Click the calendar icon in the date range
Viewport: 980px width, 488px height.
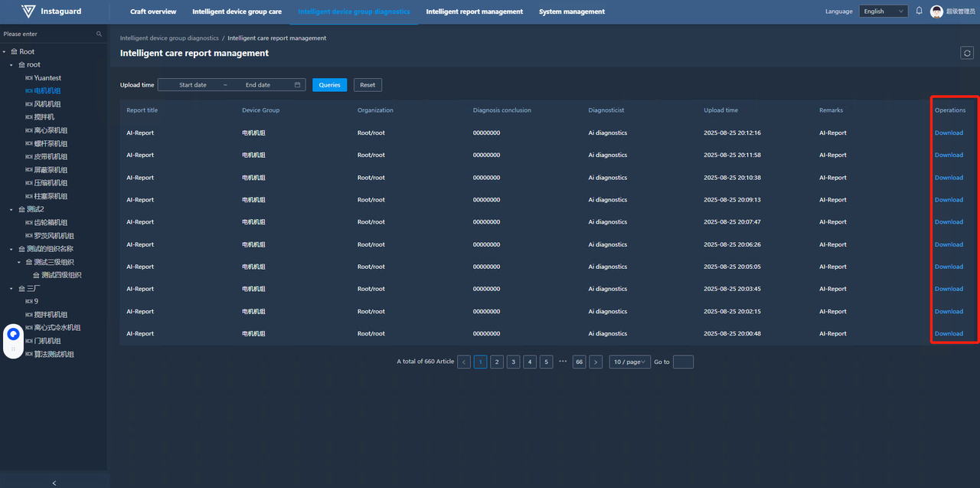[x=297, y=85]
